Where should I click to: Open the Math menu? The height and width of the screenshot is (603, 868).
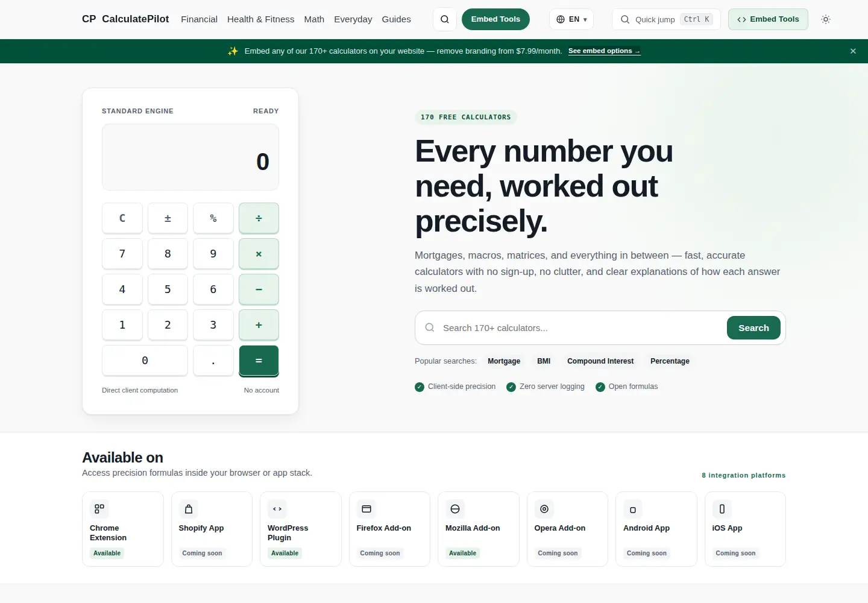[314, 19]
